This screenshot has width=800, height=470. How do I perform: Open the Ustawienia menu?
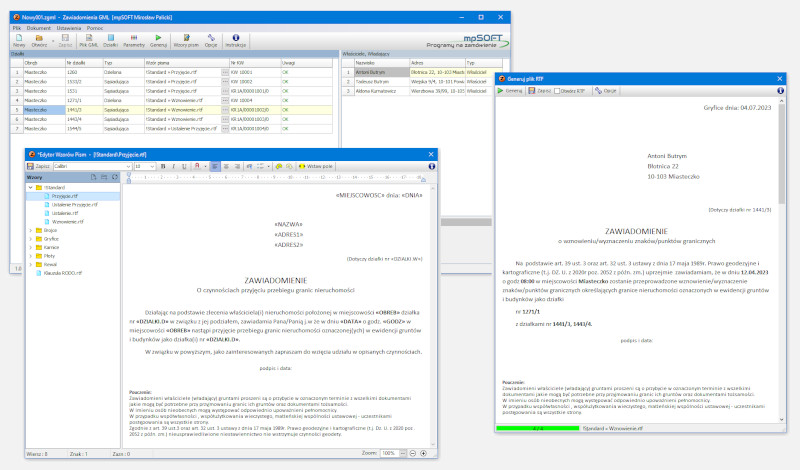(69, 28)
